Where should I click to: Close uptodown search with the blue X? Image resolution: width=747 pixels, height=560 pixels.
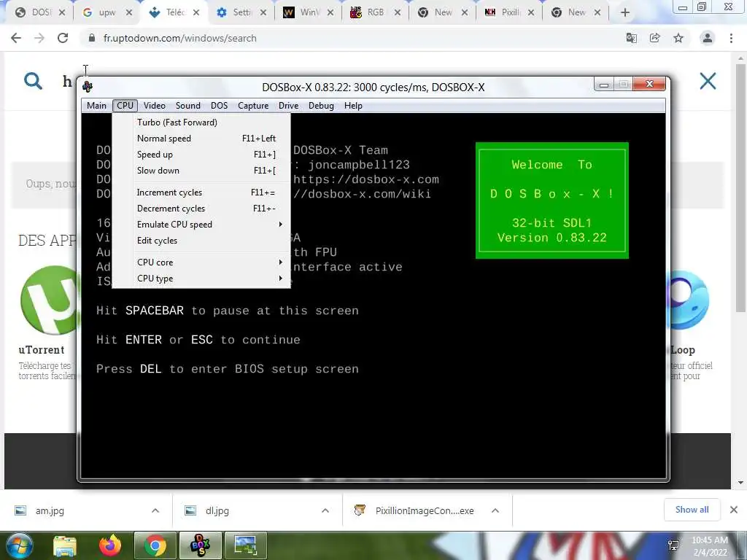tap(708, 81)
